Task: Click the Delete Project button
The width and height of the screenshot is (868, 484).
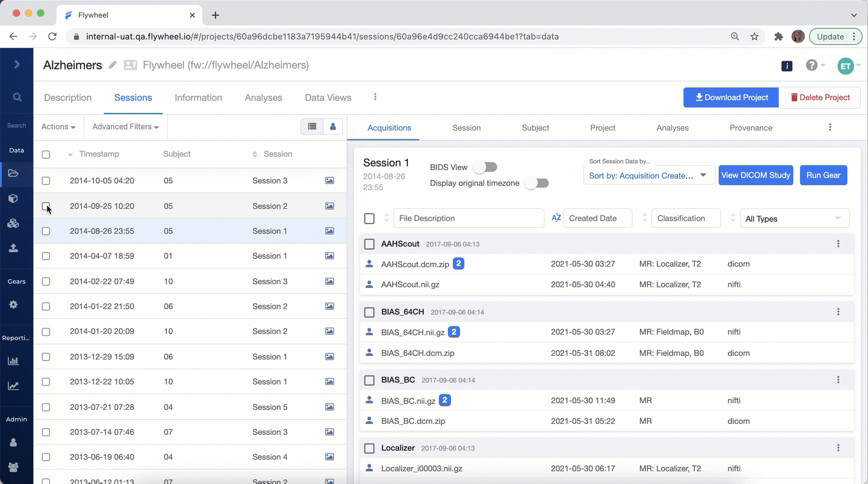Action: point(819,97)
